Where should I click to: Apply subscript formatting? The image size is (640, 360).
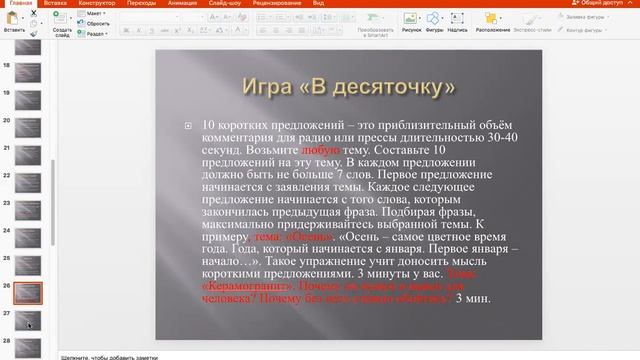click(190, 31)
